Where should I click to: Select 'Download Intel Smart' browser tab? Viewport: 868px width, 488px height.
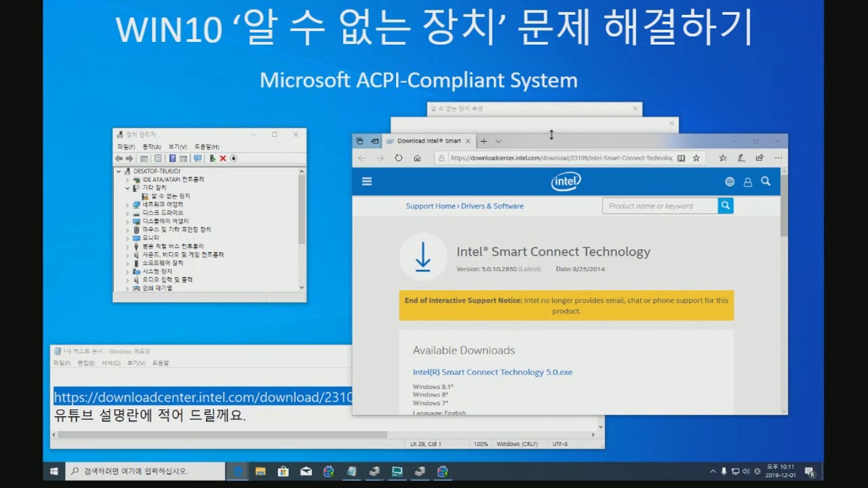428,141
